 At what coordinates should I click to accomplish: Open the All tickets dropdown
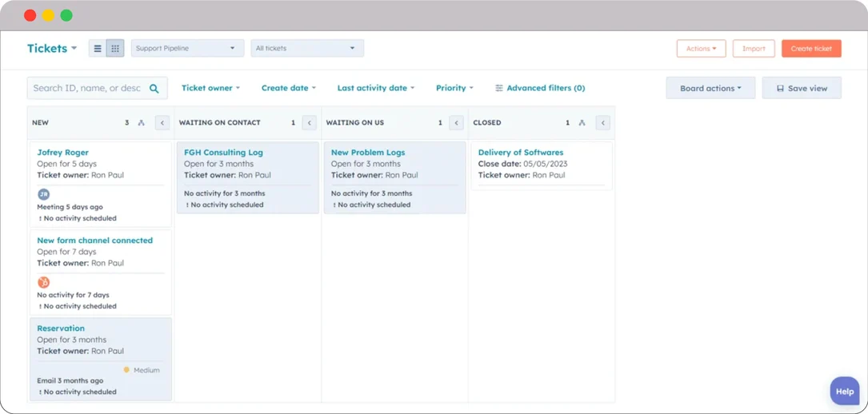[307, 48]
